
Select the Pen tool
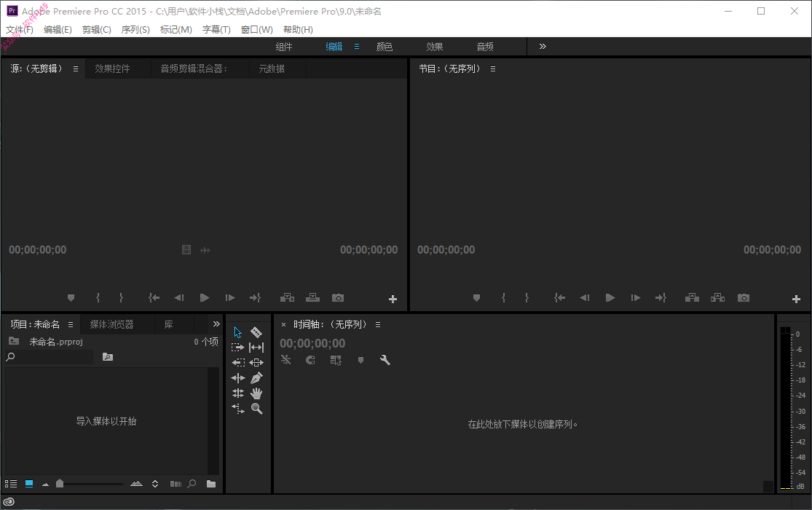pyautogui.click(x=256, y=378)
